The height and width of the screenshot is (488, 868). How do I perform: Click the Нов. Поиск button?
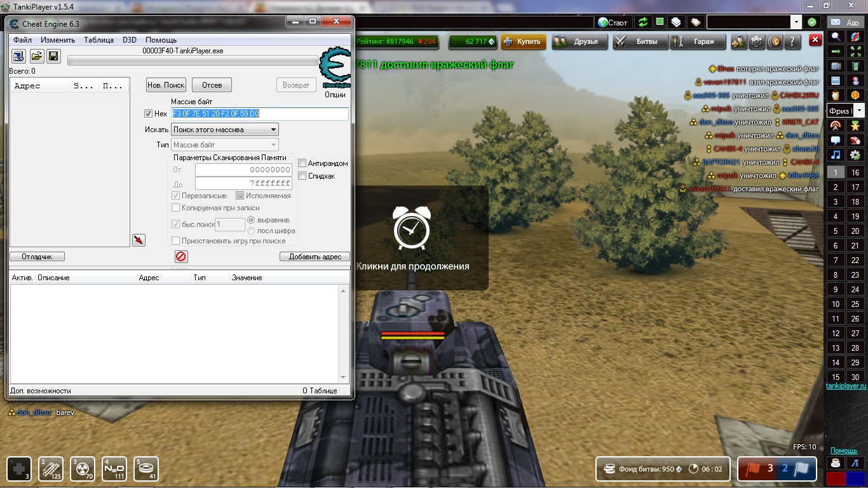point(166,85)
